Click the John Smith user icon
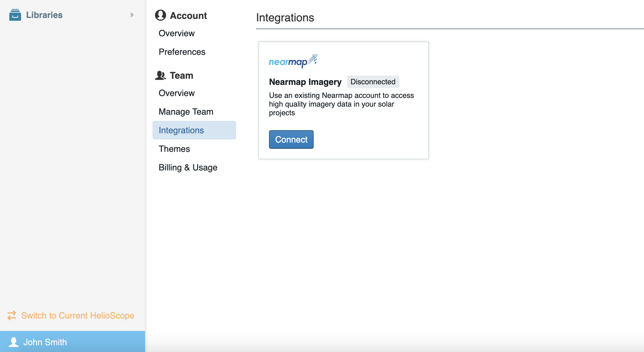 [x=14, y=342]
